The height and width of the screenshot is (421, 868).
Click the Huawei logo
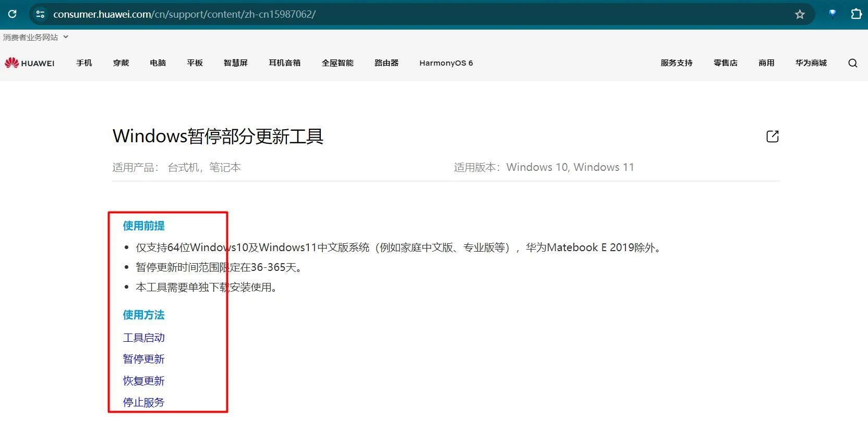30,63
